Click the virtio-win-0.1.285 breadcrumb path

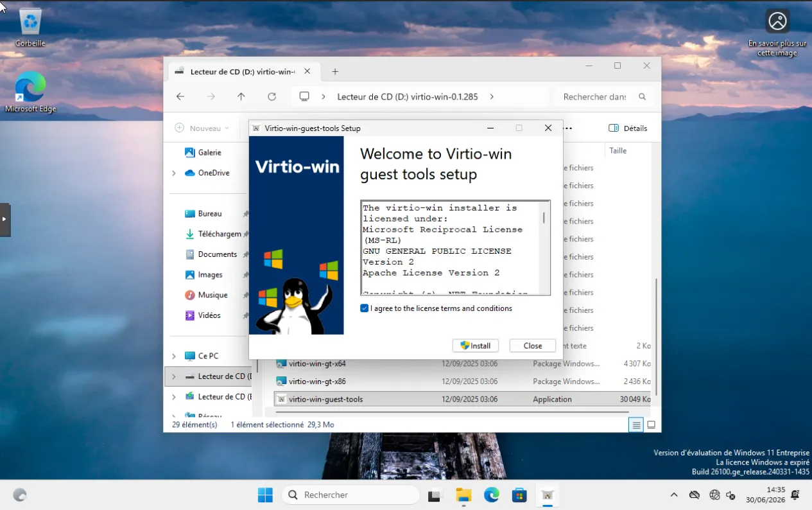(407, 96)
